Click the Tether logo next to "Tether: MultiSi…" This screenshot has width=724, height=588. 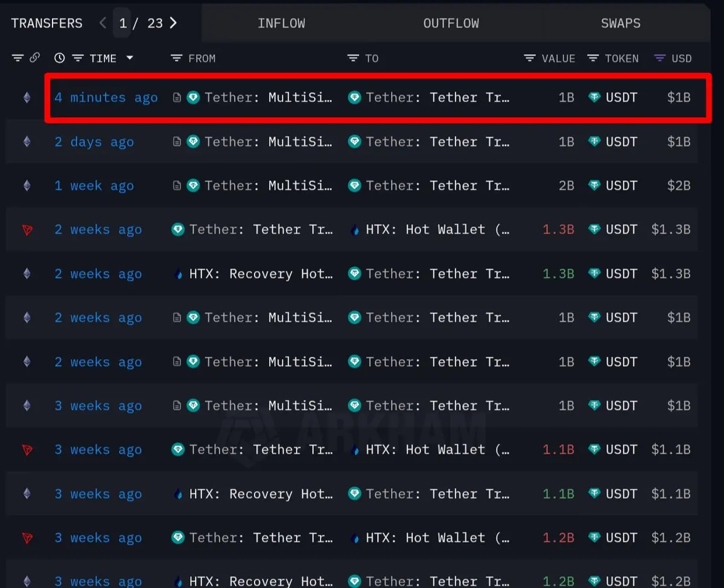(x=193, y=97)
